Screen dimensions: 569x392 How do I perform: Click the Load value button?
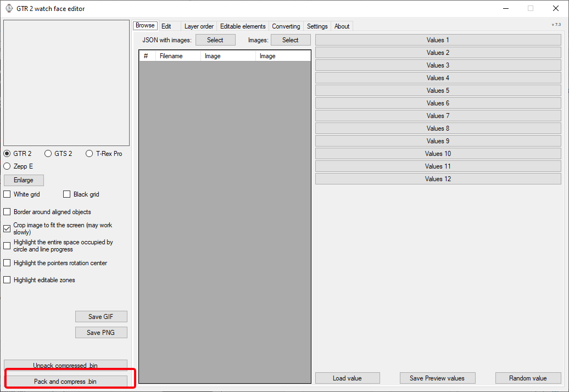[347, 378]
